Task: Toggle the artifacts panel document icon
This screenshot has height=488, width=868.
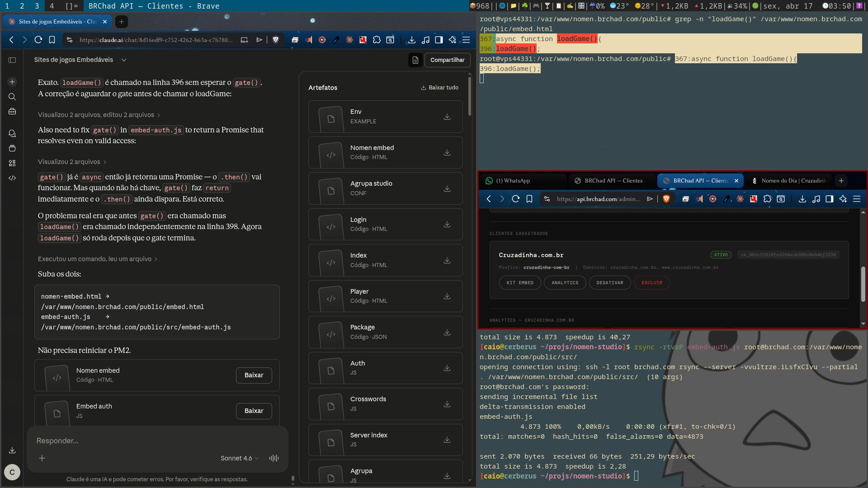Action: (x=415, y=60)
